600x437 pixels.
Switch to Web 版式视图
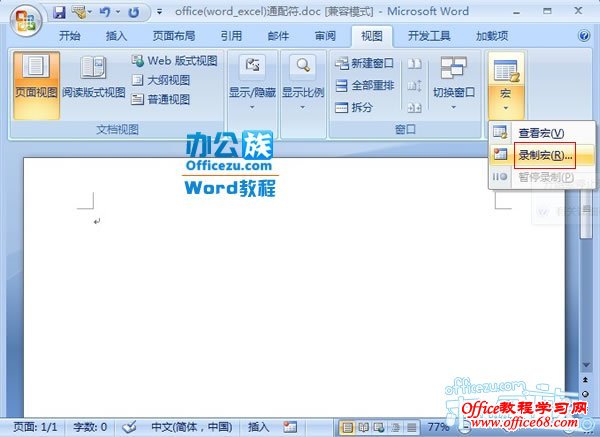(174, 60)
